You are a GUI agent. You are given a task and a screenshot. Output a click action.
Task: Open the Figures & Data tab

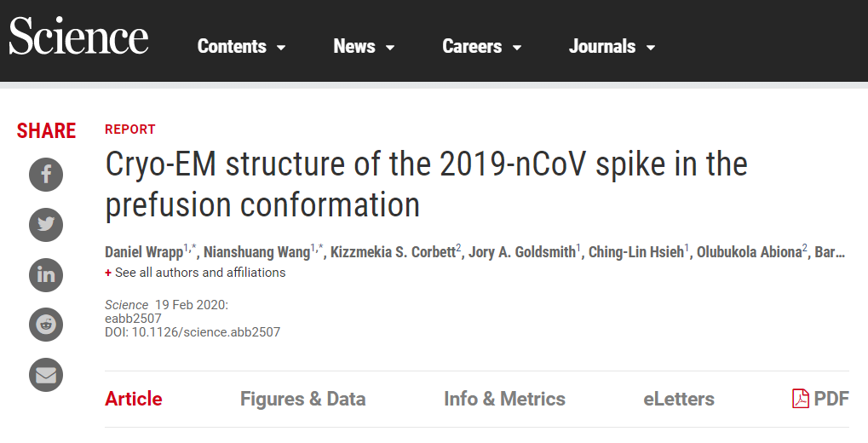[302, 399]
